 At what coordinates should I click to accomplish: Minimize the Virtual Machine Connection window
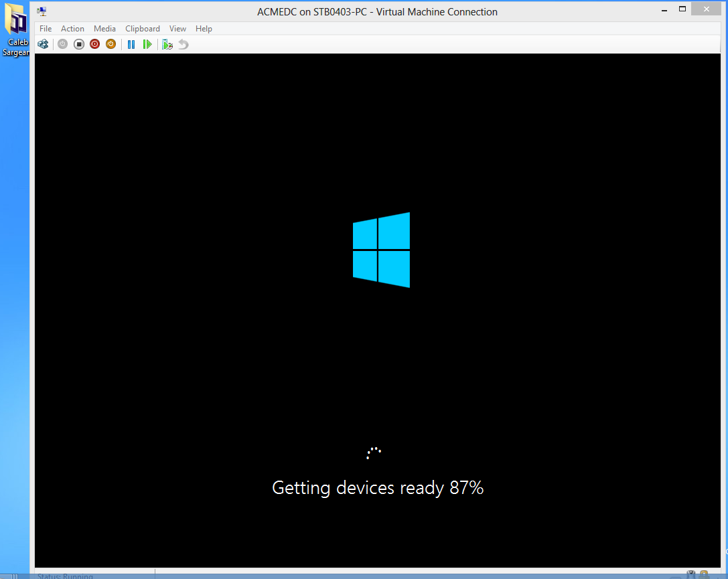(x=664, y=10)
